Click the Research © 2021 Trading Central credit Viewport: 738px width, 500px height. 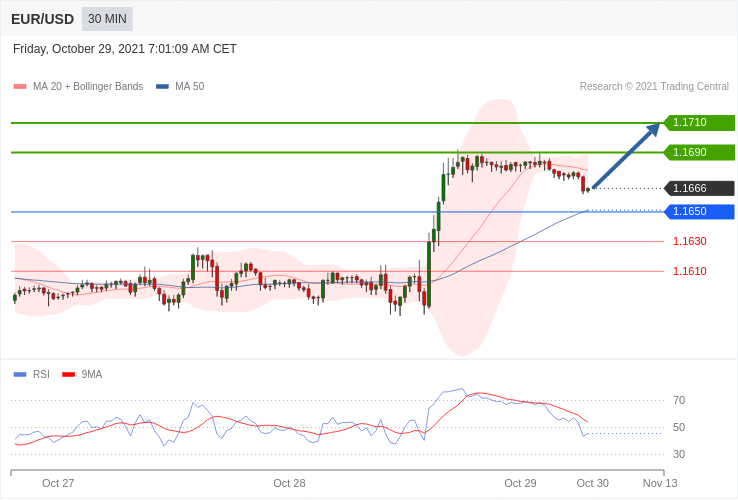pos(654,87)
